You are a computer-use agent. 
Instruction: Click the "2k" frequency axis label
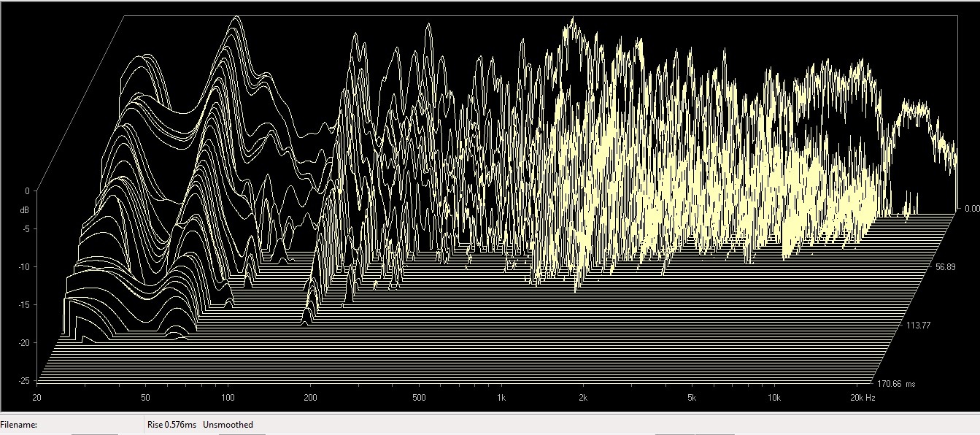pos(583,398)
